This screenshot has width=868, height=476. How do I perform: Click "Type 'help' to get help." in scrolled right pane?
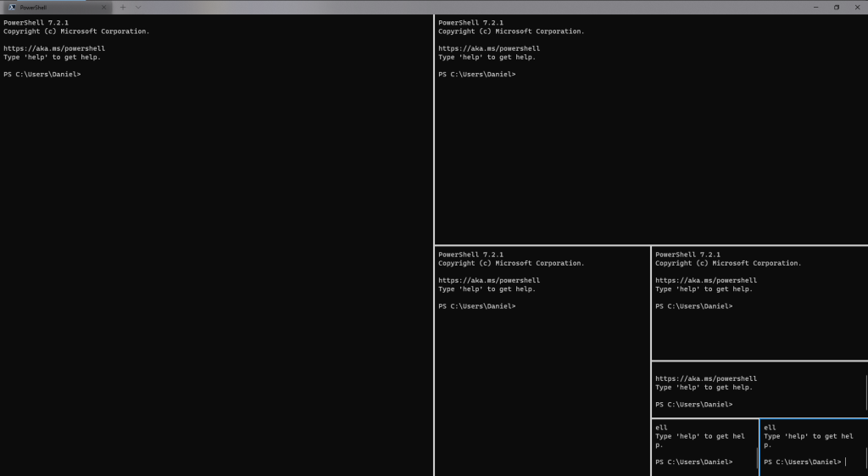pos(704,388)
